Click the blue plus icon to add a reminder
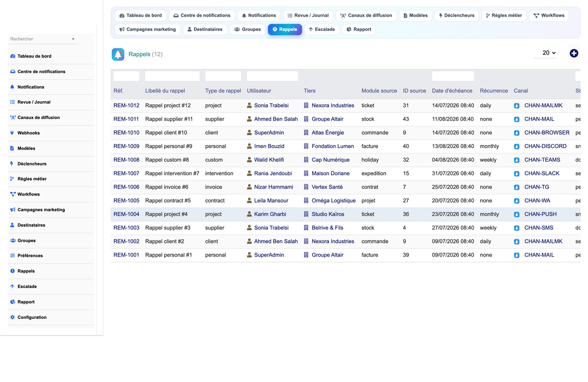This screenshot has width=588, height=382. coord(574,53)
